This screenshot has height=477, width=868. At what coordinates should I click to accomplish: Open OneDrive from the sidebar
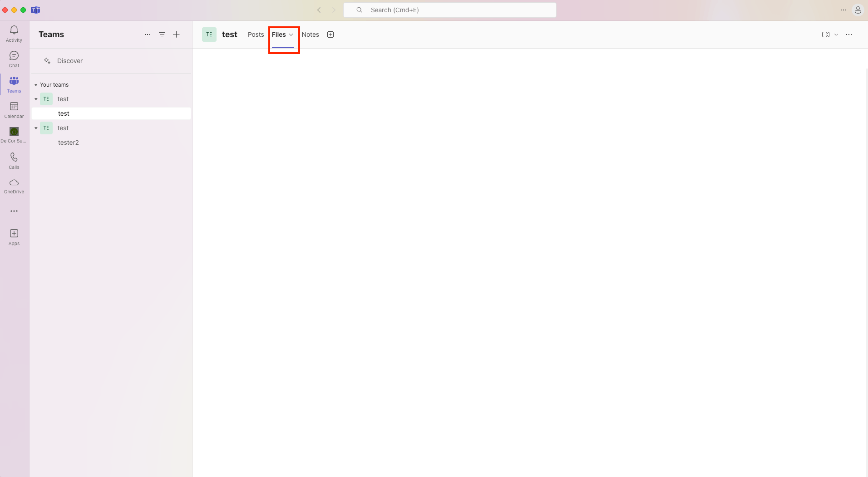click(x=14, y=186)
